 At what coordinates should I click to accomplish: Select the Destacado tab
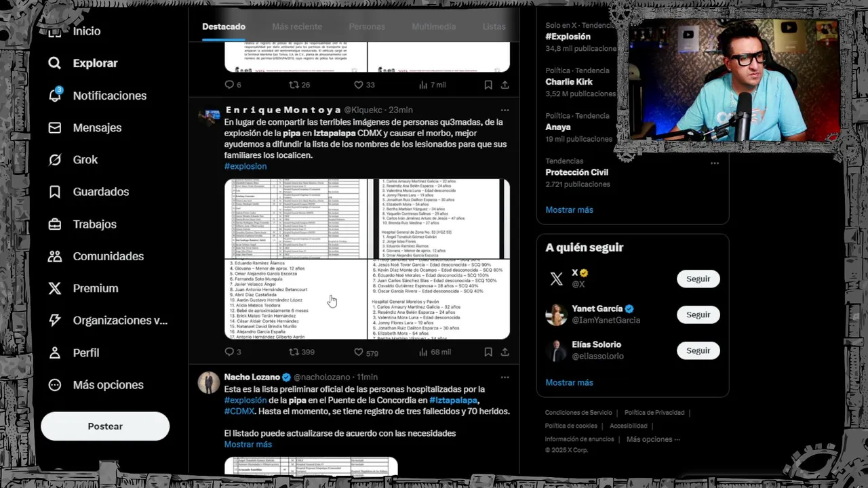tap(224, 26)
